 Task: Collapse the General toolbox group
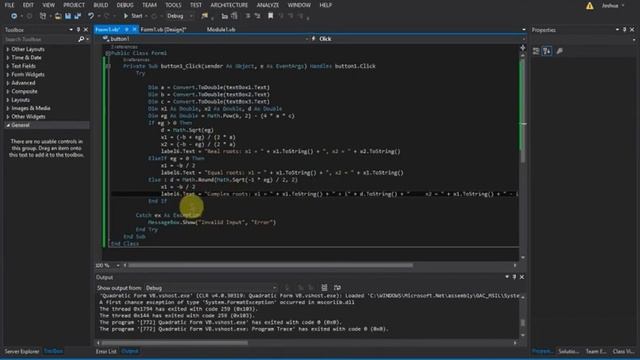pyautogui.click(x=8, y=125)
